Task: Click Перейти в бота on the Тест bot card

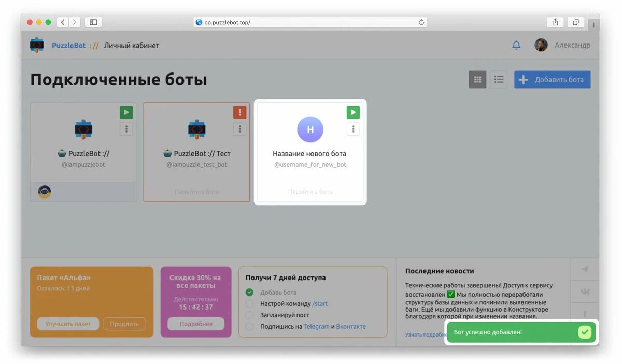Action: pos(196,192)
